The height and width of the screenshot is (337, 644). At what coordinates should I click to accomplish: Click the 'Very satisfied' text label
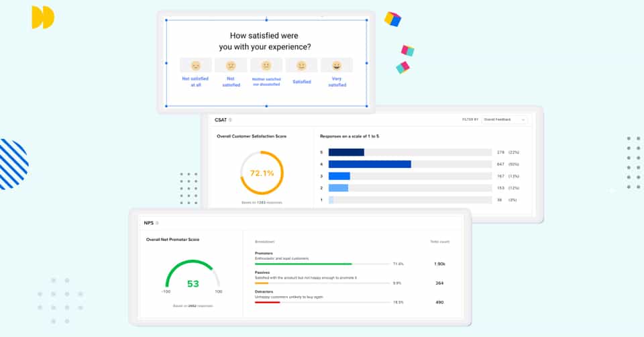[x=336, y=82]
